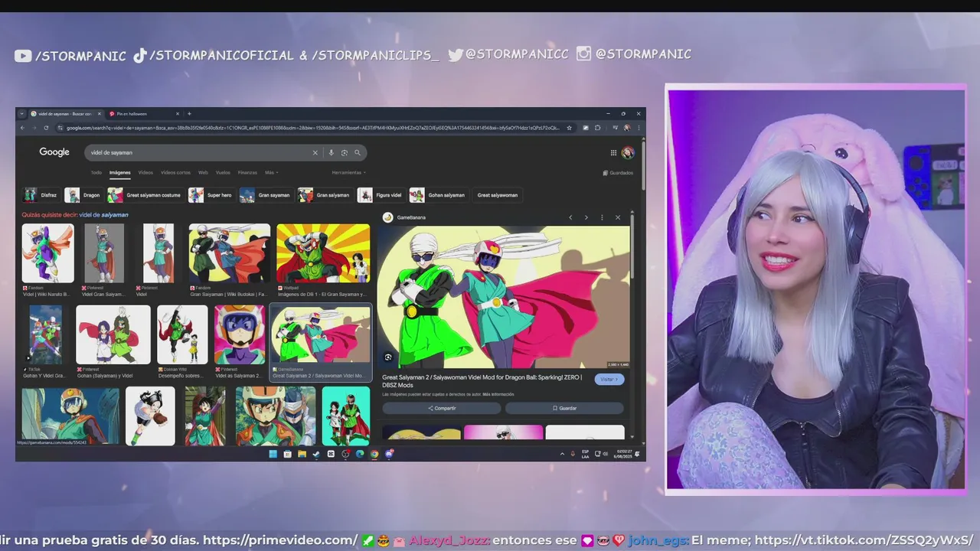980x551 pixels.
Task: Open Chrome tab search dropdown arrow
Action: [x=21, y=114]
